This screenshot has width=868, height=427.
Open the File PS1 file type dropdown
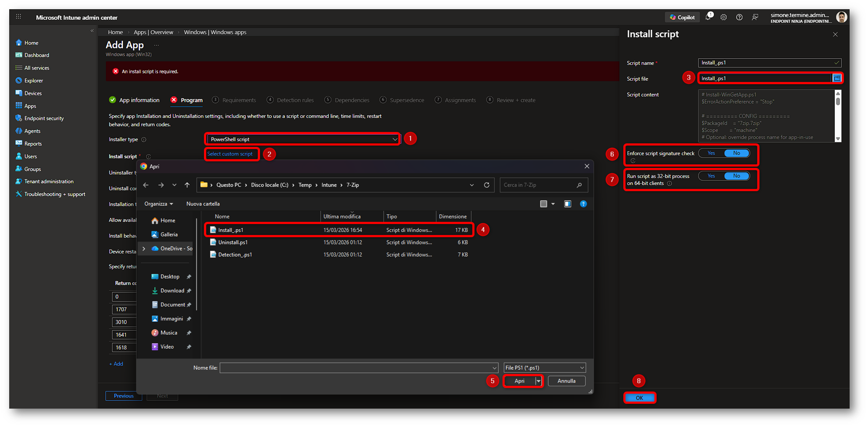544,368
